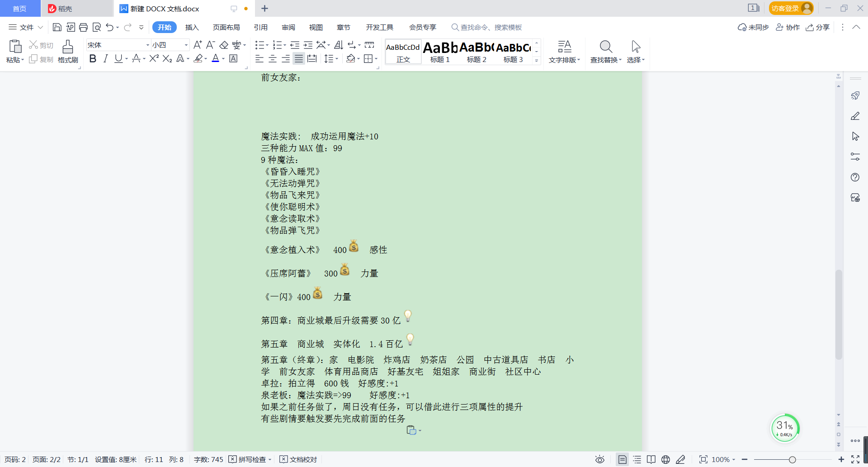Image resolution: width=868 pixels, height=467 pixels.
Task: Click the undo arrow icon
Action: pos(109,28)
